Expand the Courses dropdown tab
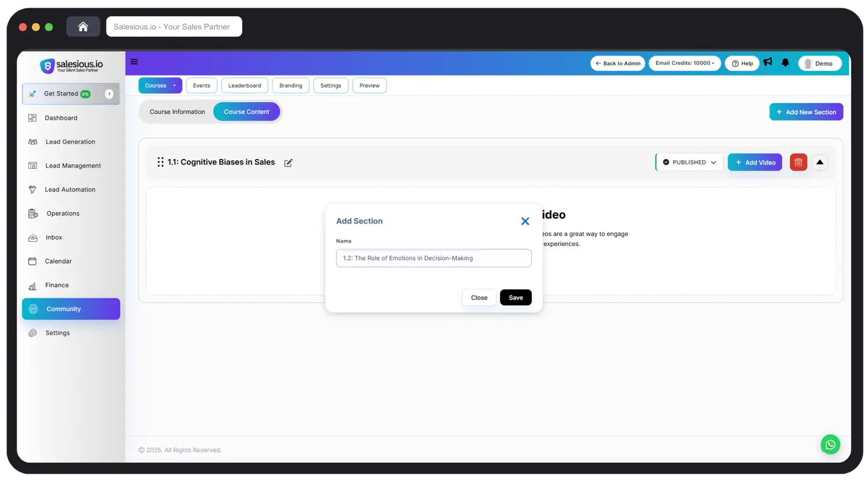 [160, 86]
